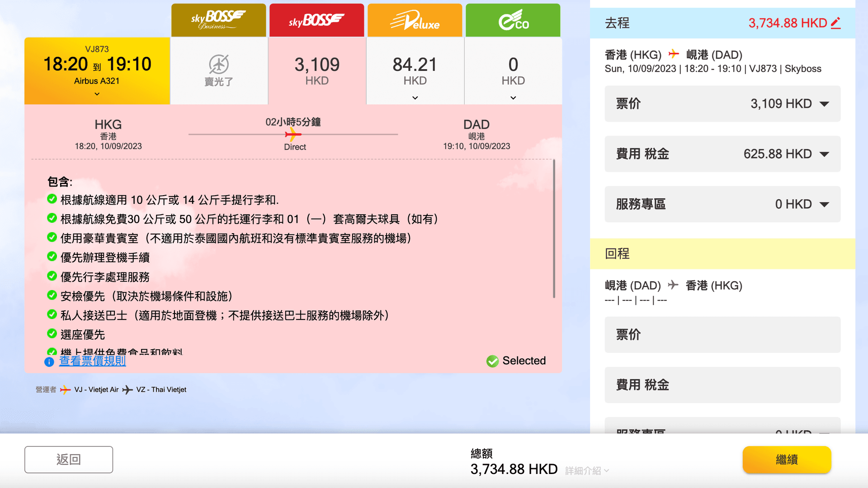Choose the 0 HKD Eco fare
Screen dimensions: 868x488
pyautogui.click(x=513, y=70)
